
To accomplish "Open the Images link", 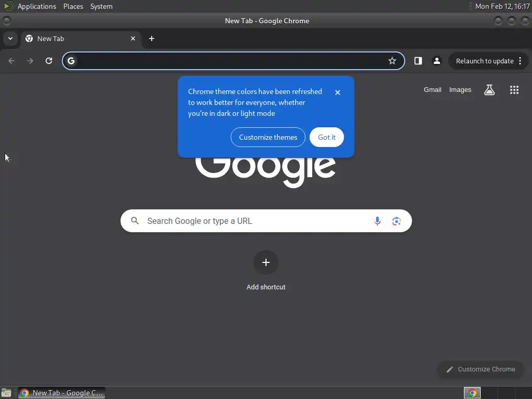I will (460, 90).
